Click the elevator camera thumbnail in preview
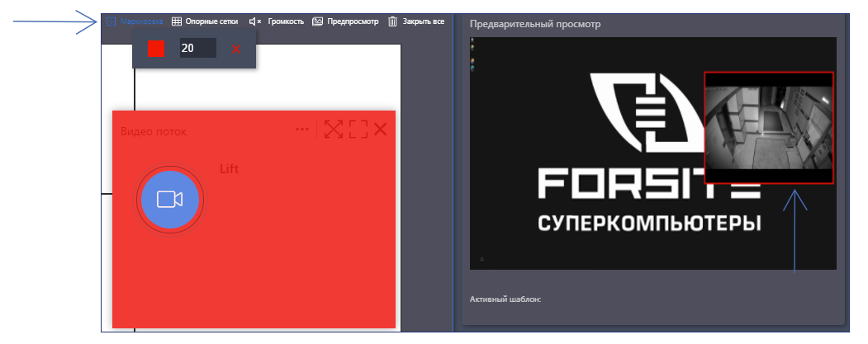868x344 pixels. coord(768,128)
